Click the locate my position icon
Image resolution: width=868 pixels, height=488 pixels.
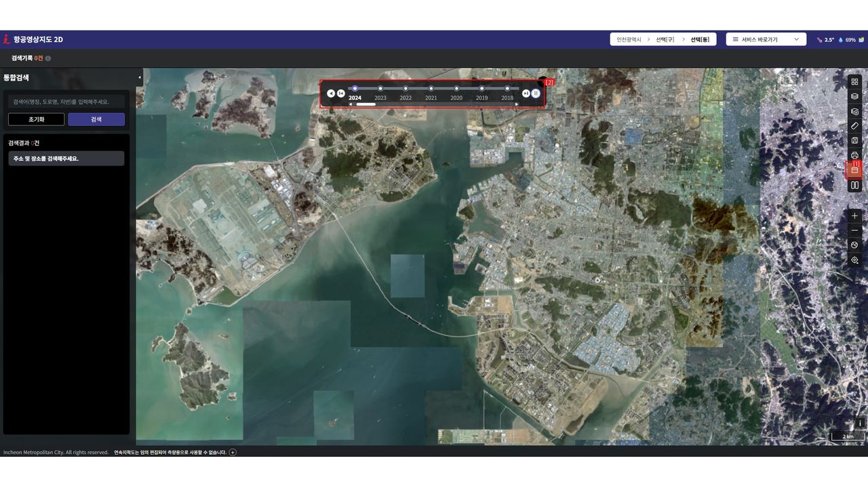(854, 260)
